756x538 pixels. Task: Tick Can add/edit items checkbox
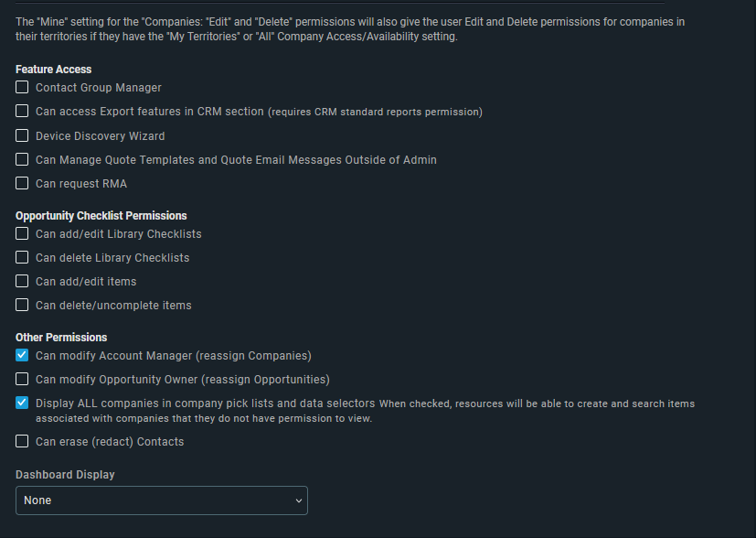coord(22,281)
